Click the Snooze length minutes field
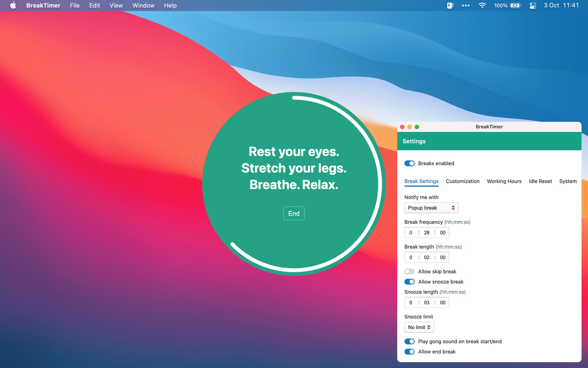 coord(427,303)
